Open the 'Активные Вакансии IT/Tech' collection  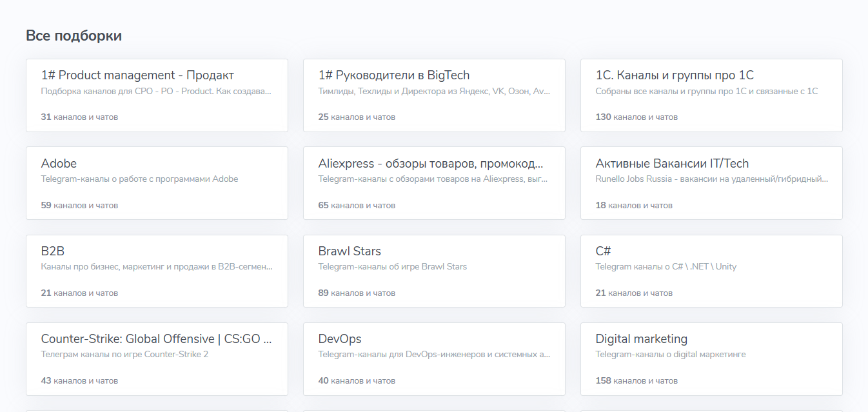pos(711,183)
